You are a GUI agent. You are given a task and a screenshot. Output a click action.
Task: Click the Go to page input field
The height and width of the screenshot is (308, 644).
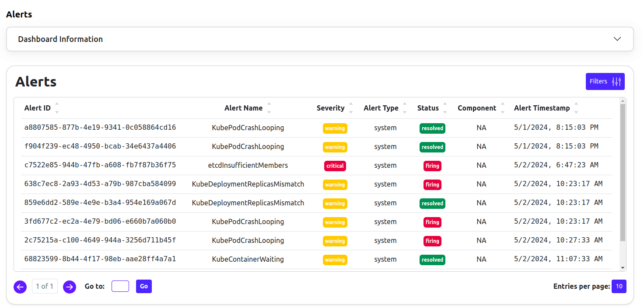pyautogui.click(x=120, y=287)
